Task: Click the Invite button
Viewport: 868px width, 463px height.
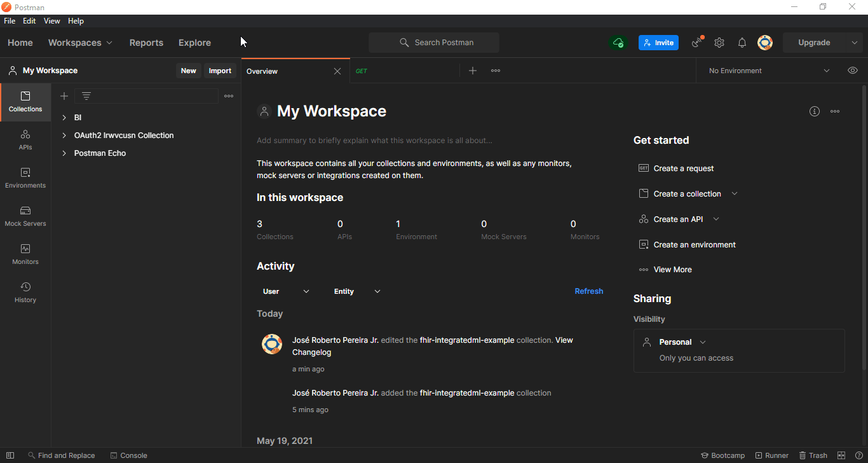Action: click(658, 43)
